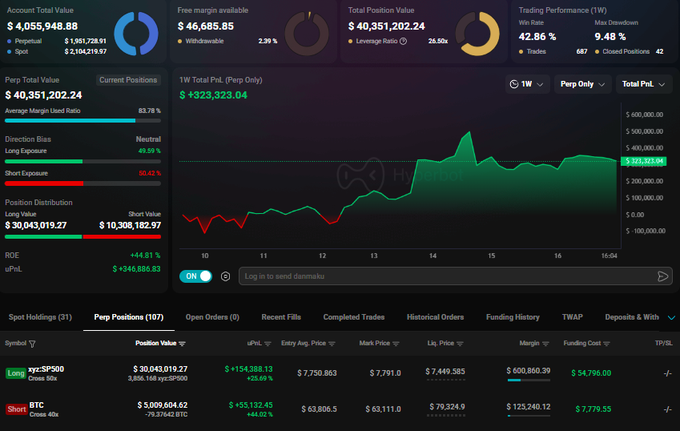Click the clock icon in 1W selector
This screenshot has width=680, height=431.
pyautogui.click(x=514, y=84)
